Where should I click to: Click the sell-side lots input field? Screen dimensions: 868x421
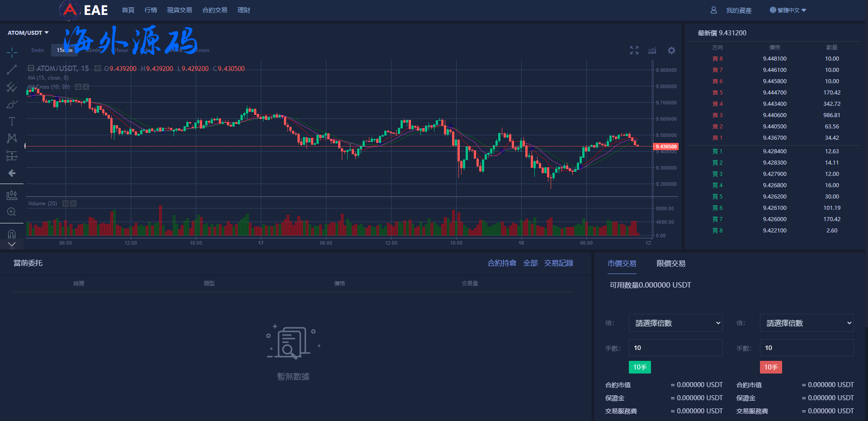[807, 348]
